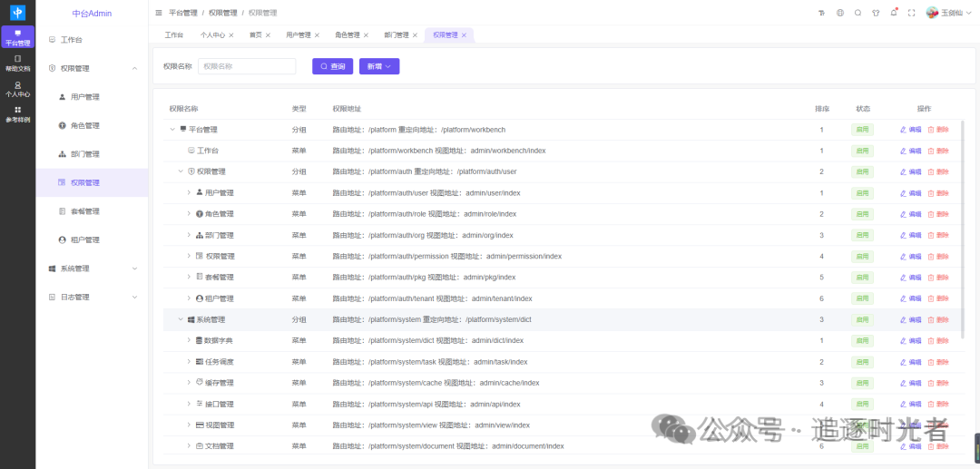Viewport: 980px width, 469px height.
Task: Edit the 缓存管理 row
Action: pos(911,383)
